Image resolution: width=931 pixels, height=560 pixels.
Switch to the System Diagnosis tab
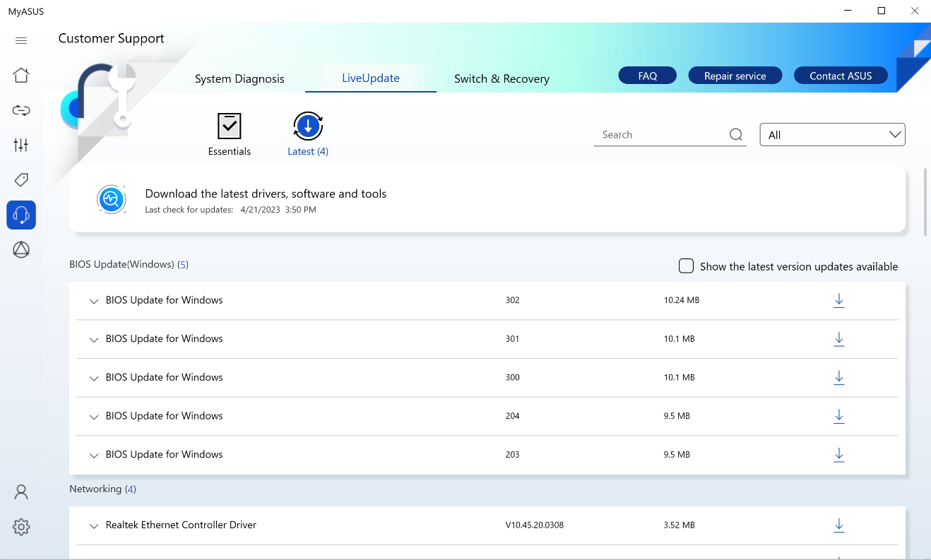[x=239, y=78]
